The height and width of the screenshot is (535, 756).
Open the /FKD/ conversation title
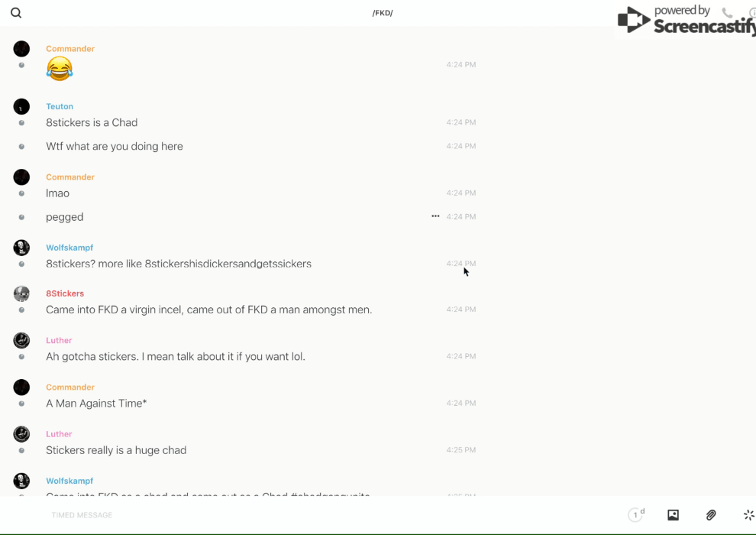click(383, 13)
